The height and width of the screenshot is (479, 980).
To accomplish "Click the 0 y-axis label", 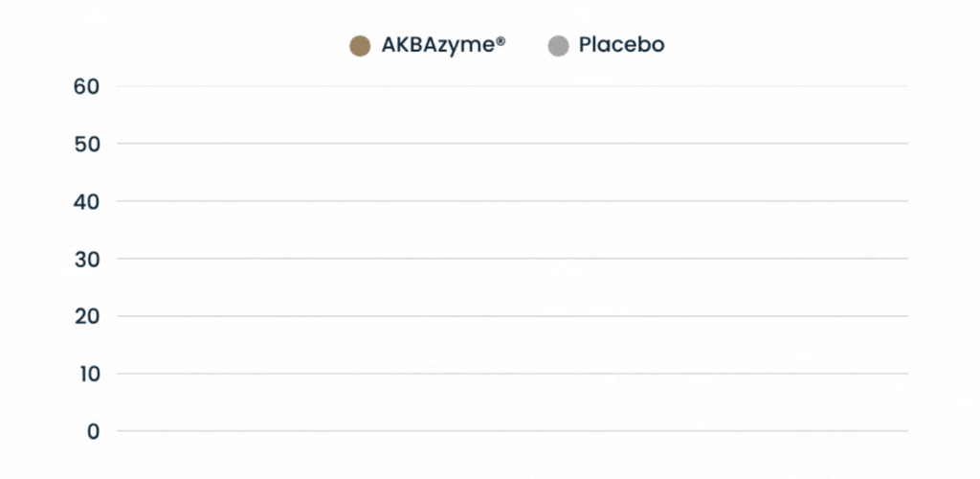I will [93, 431].
